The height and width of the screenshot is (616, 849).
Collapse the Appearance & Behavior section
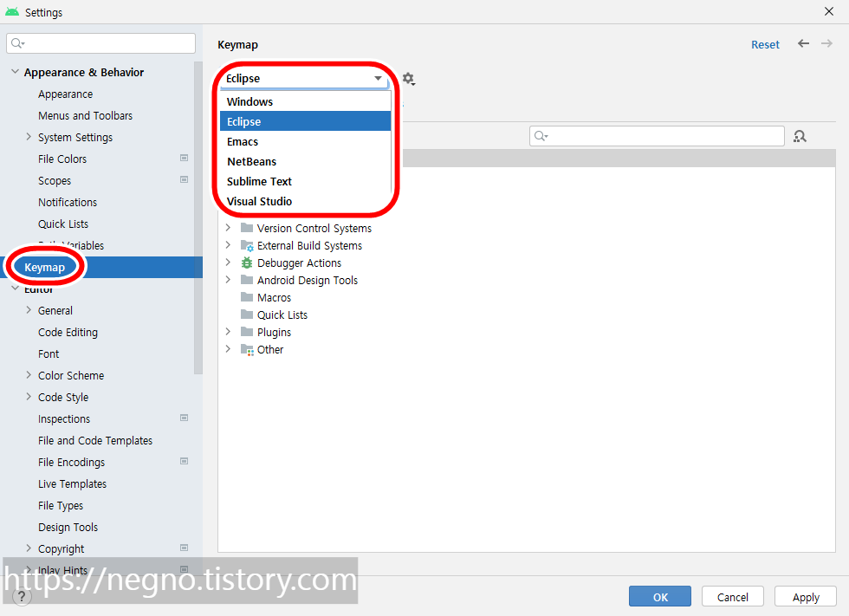tap(16, 72)
